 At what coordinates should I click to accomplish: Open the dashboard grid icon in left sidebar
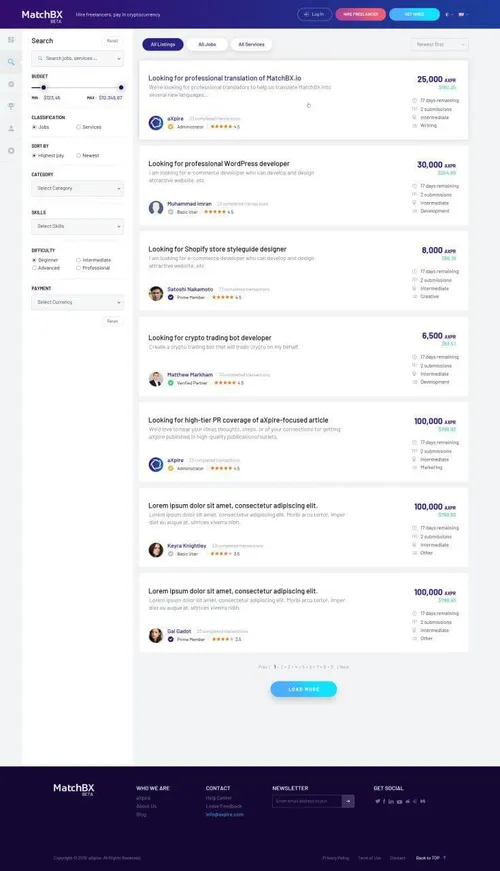(11, 40)
